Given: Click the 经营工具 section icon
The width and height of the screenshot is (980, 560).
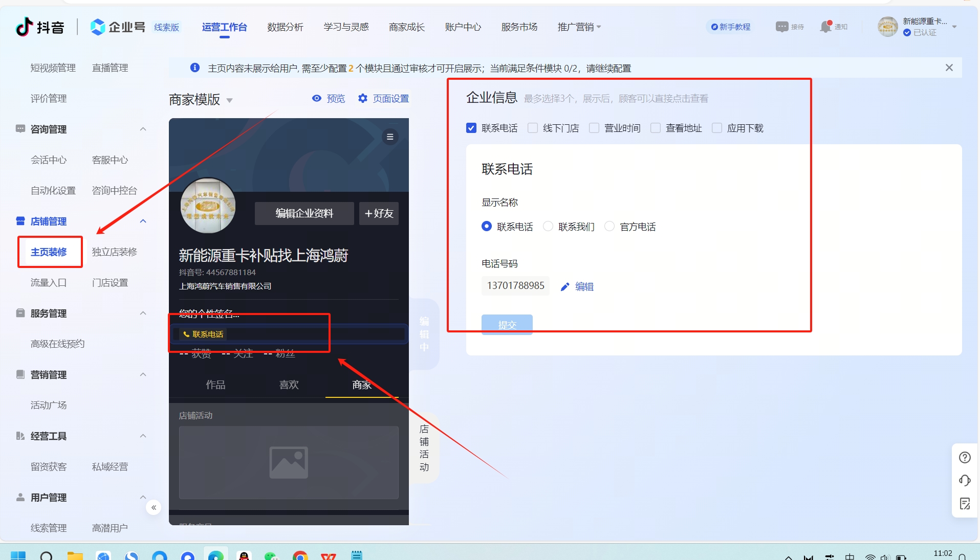Looking at the screenshot, I should [20, 436].
